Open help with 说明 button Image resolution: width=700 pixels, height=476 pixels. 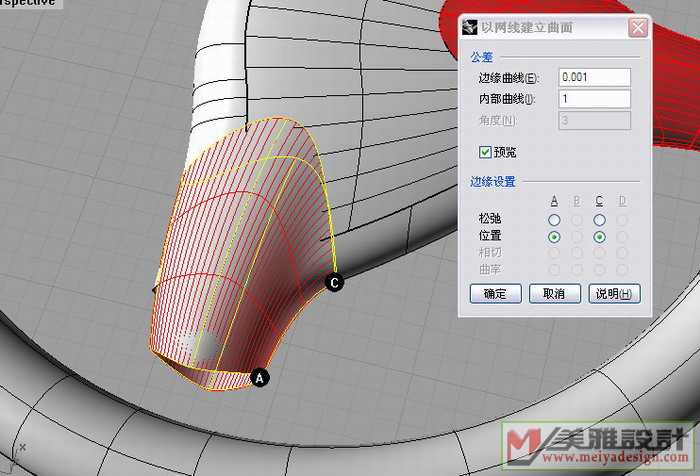[x=615, y=294]
